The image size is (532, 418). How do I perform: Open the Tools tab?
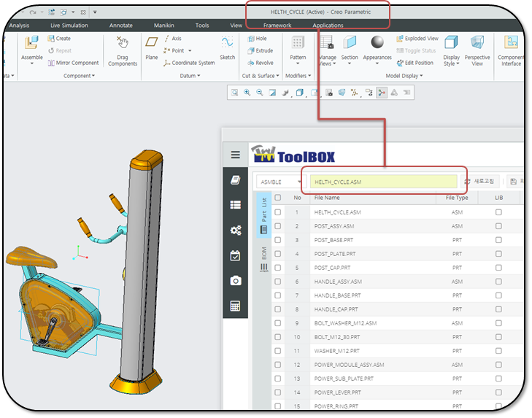[x=202, y=26]
